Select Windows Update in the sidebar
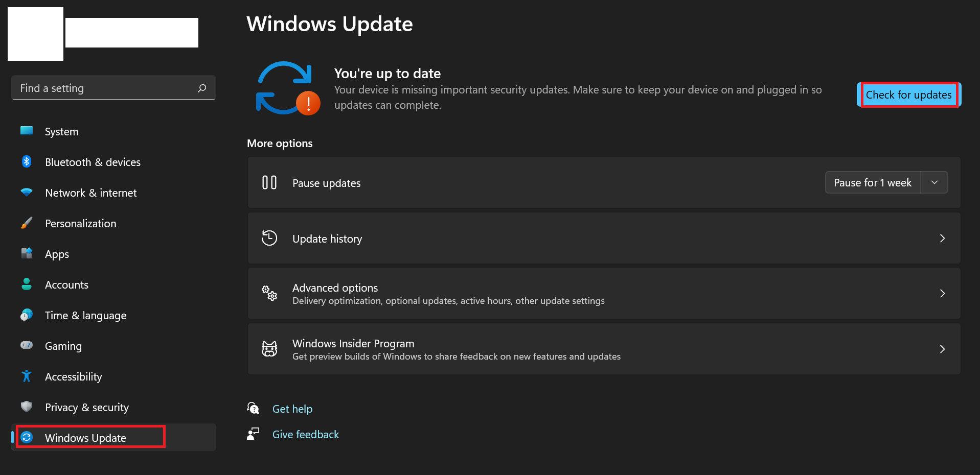Image resolution: width=980 pixels, height=475 pixels. pyautogui.click(x=113, y=437)
